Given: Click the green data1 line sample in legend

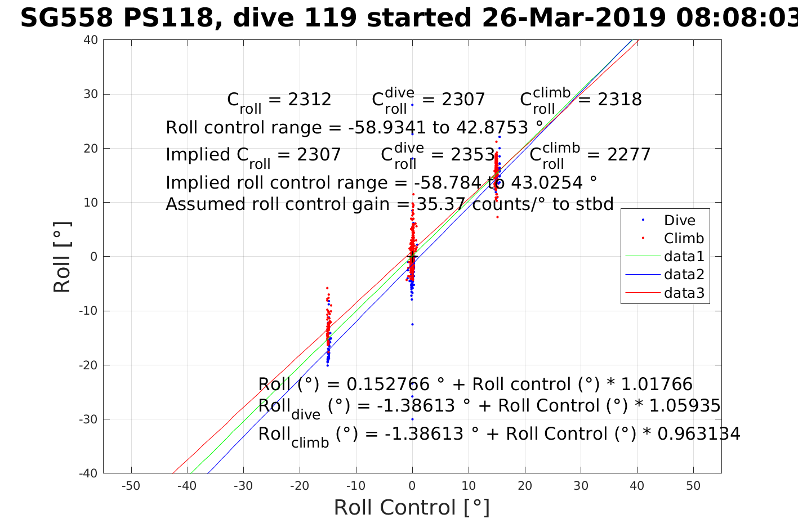Looking at the screenshot, I should click(642, 256).
